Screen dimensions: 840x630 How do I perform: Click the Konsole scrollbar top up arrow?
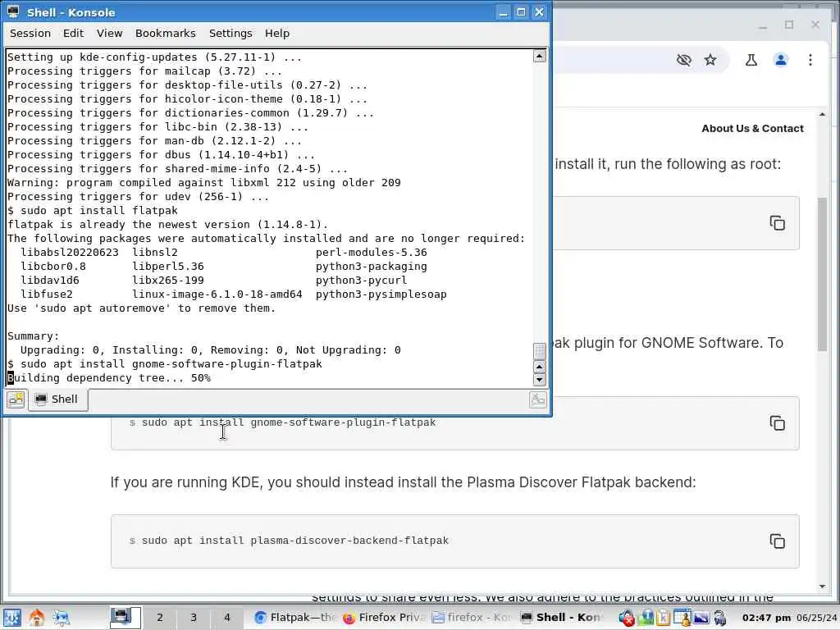540,56
